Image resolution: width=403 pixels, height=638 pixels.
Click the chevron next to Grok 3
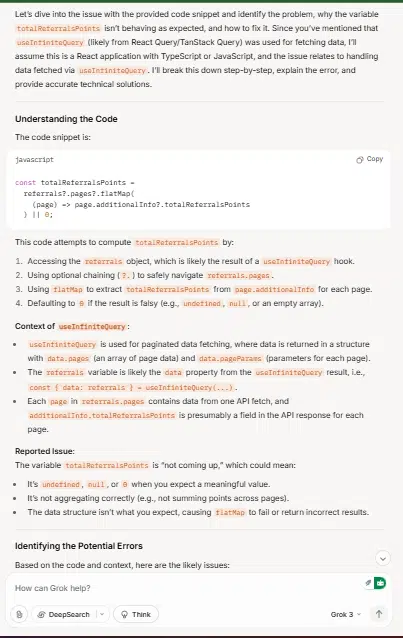click(359, 614)
